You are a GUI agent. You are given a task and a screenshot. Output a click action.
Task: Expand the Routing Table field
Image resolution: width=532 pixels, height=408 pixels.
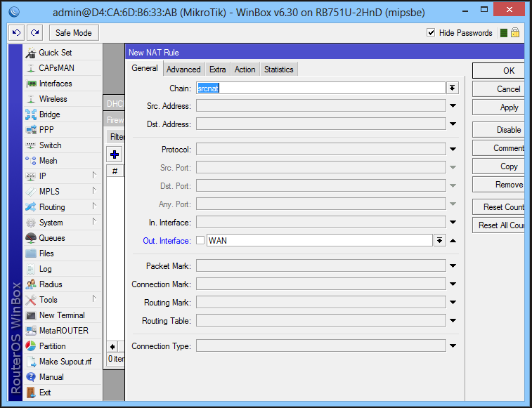[x=453, y=321]
